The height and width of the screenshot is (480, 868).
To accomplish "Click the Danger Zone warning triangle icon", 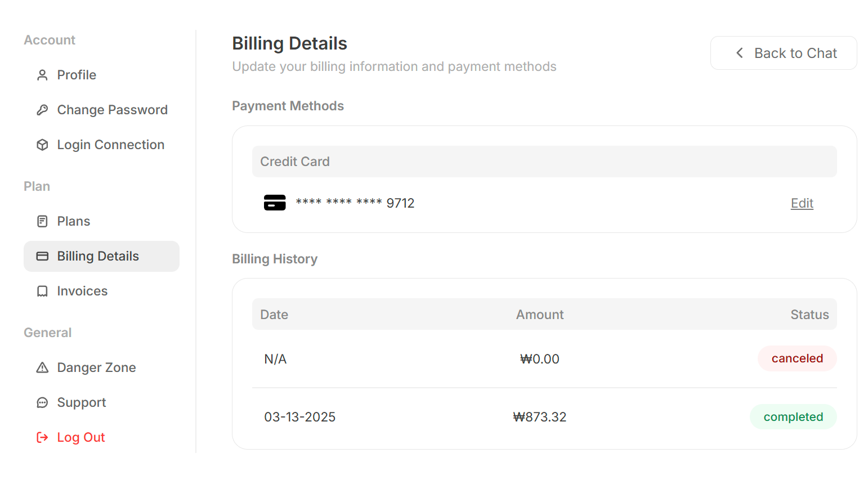I will [x=42, y=367].
